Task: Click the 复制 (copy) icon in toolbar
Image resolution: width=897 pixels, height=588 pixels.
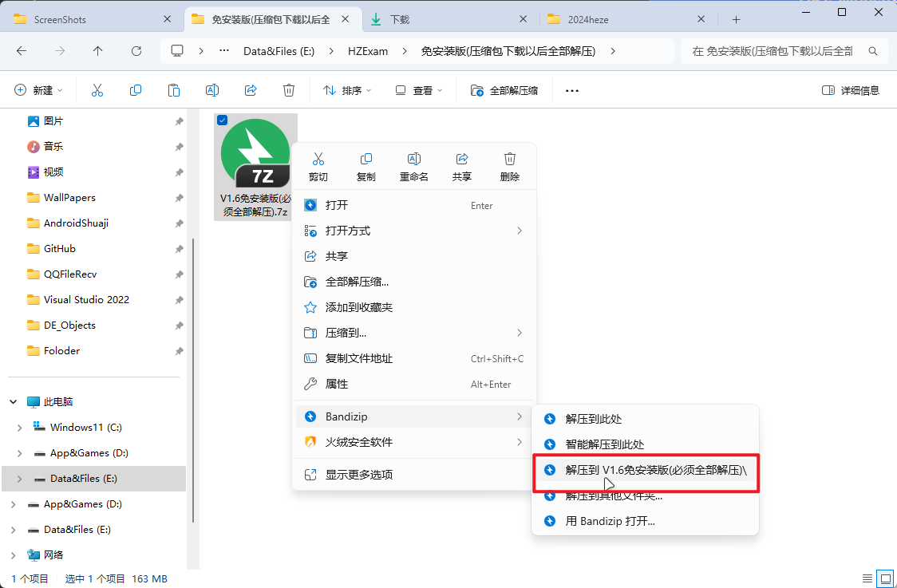Action: (136, 89)
